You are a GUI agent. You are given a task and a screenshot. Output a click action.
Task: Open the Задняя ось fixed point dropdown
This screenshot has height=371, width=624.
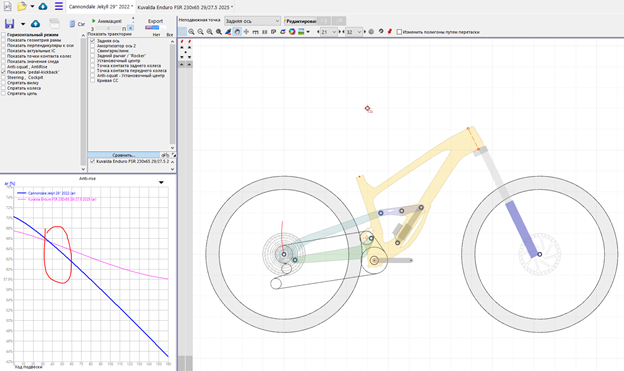point(252,21)
